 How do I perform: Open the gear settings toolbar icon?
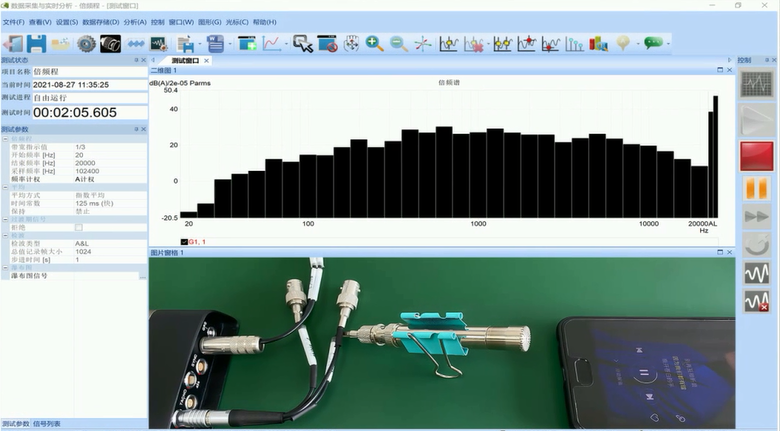point(87,44)
